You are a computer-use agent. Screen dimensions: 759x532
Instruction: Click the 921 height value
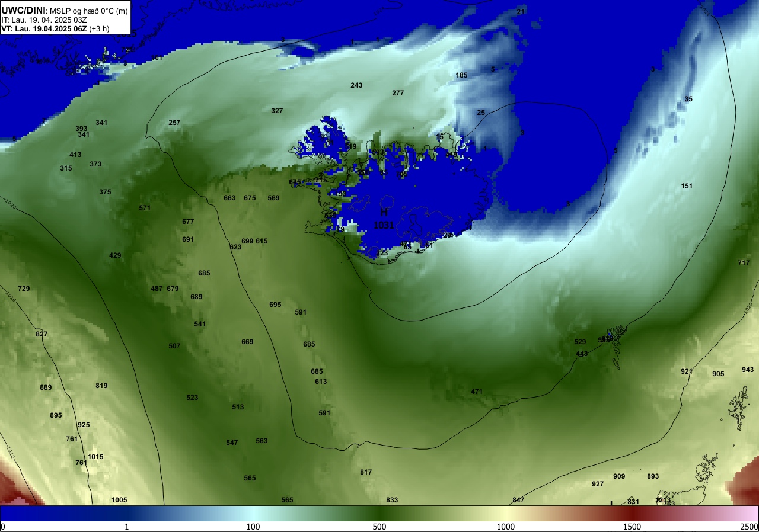(687, 371)
